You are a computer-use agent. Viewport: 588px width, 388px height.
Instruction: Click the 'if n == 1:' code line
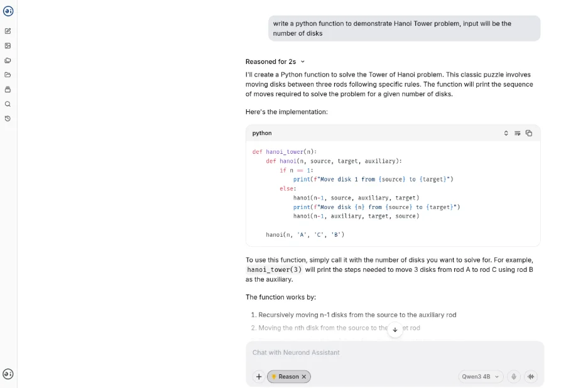pos(297,170)
